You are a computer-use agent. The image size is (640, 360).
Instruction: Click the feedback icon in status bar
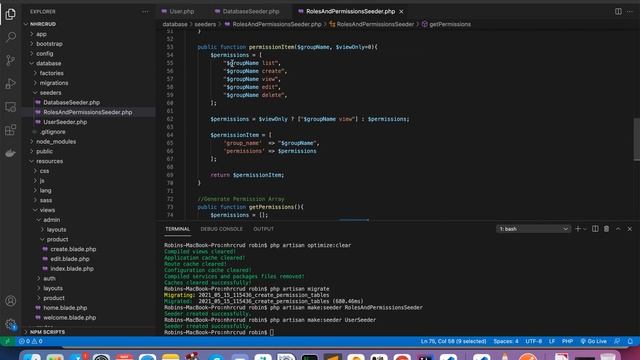[618, 341]
